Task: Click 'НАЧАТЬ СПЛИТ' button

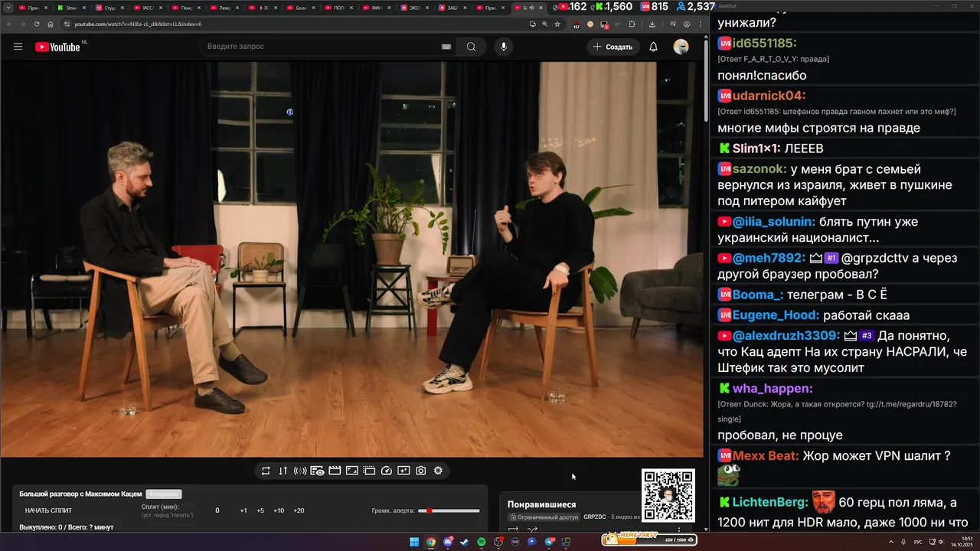Action: pos(48,510)
